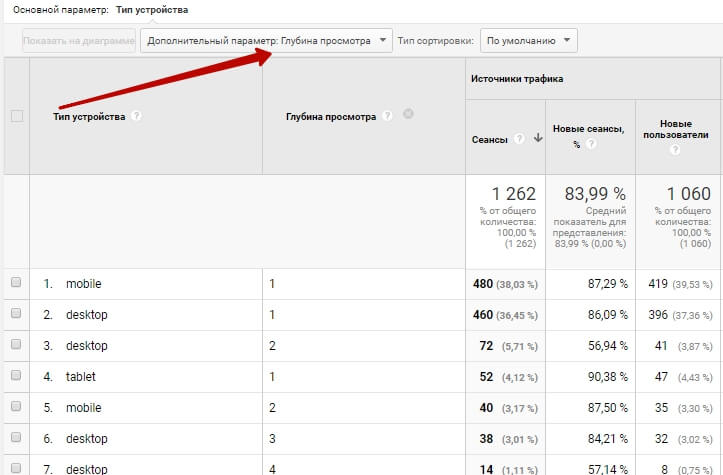723x475 pixels.
Task: Sort by Тип устройства column header
Action: click(89, 116)
